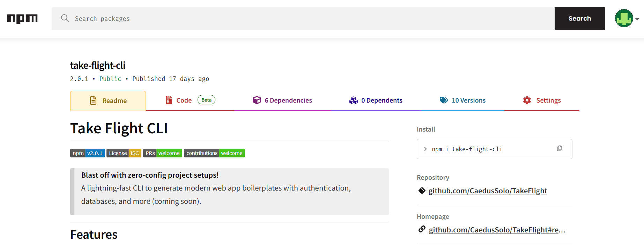
Task: Open the 0 Dependents tab
Action: click(x=376, y=101)
